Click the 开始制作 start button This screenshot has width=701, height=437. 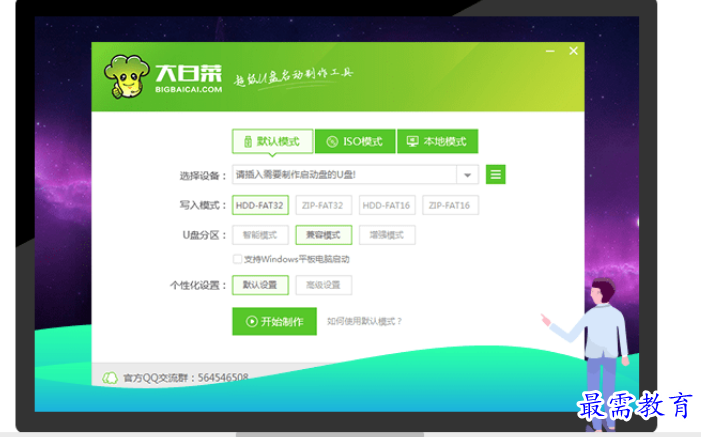274,321
